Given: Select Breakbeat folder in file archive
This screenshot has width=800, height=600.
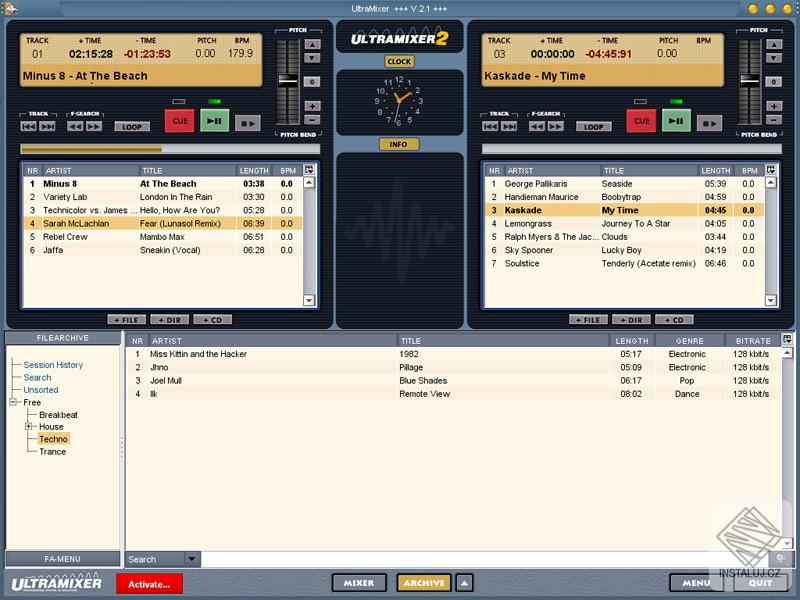Looking at the screenshot, I should click(59, 415).
